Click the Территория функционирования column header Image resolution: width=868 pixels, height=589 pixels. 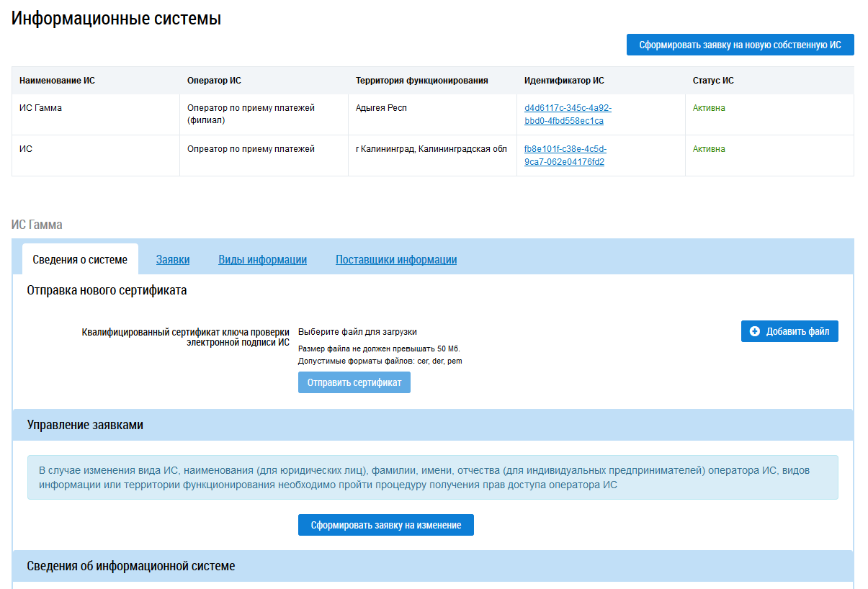click(x=421, y=81)
